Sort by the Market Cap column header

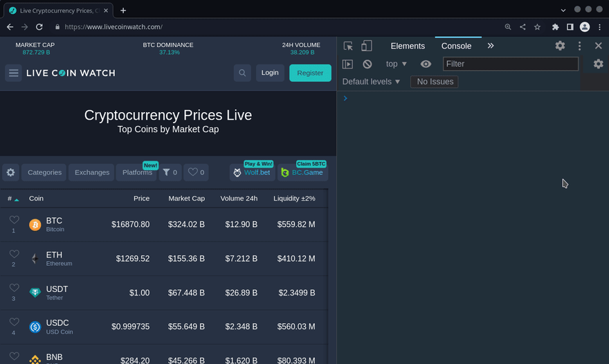(x=186, y=199)
